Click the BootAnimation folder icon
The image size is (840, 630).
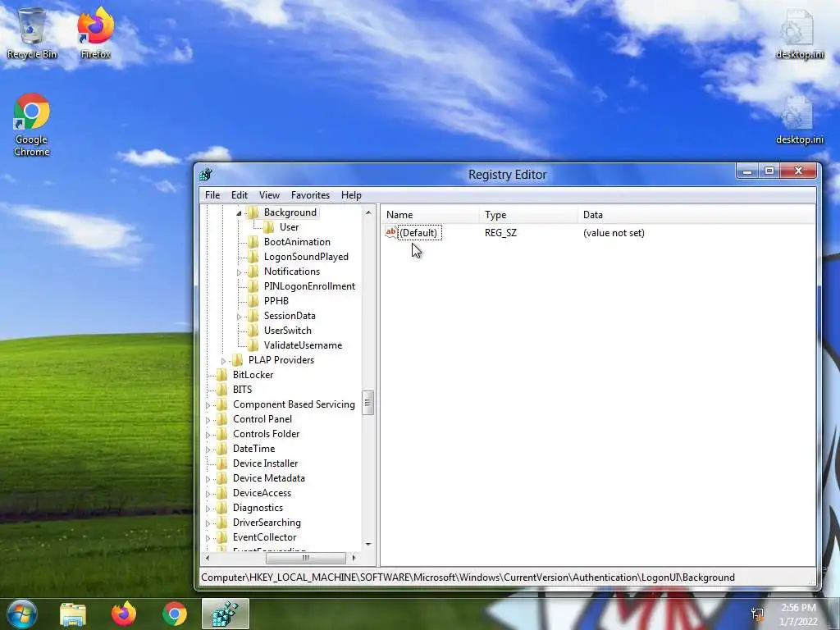[253, 242]
